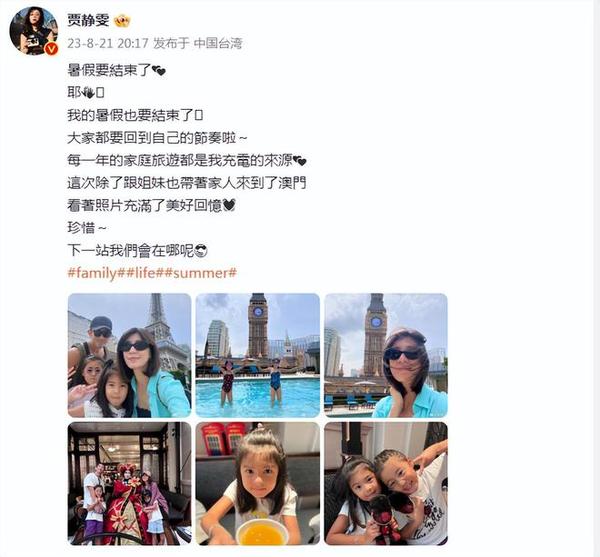Image resolution: width=600 pixels, height=557 pixels.
Task: Open the girl with orange juice photo
Action: [x=258, y=484]
